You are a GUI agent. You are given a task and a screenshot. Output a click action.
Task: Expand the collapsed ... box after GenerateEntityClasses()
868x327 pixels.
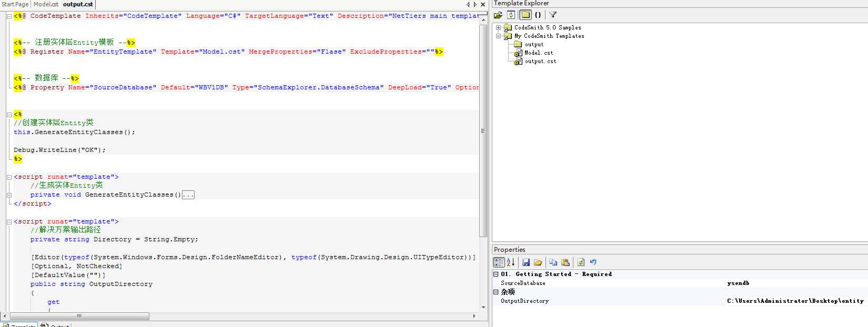coord(188,195)
